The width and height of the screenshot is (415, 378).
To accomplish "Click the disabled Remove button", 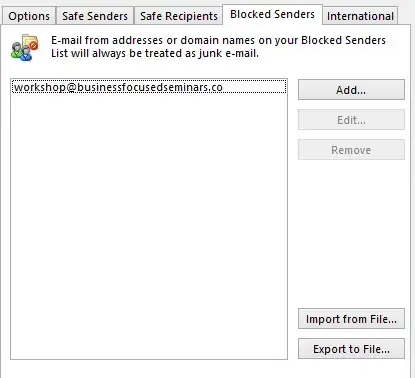I will [x=351, y=150].
